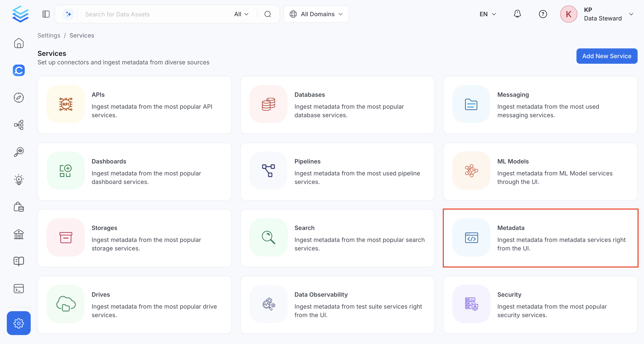Open the Metadata service card

click(540, 238)
